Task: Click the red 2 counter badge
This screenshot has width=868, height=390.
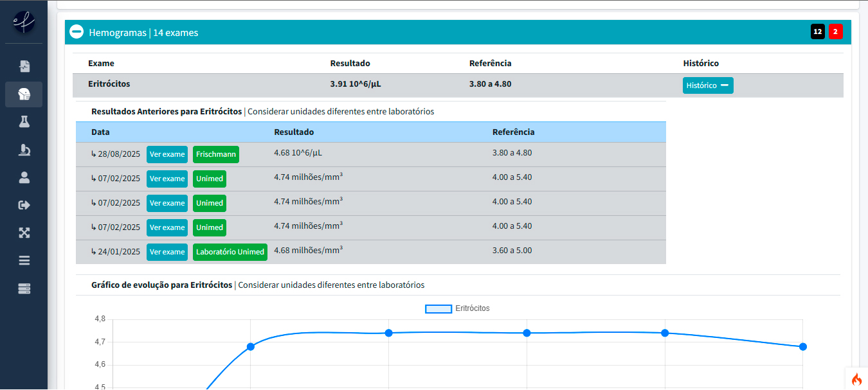Action: (x=836, y=31)
